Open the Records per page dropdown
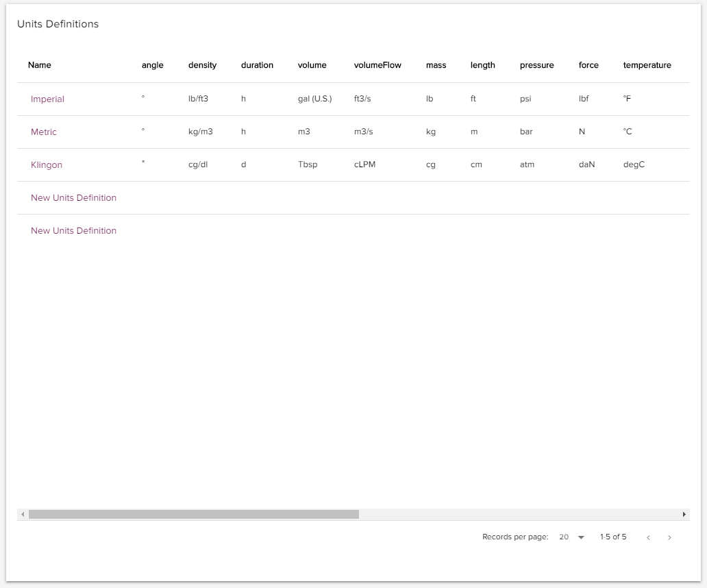 (x=572, y=537)
